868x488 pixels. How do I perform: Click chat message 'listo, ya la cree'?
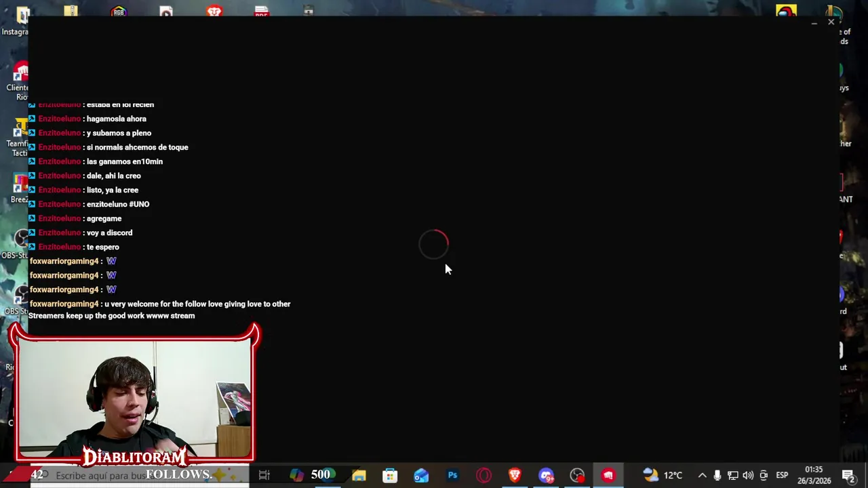pos(113,190)
